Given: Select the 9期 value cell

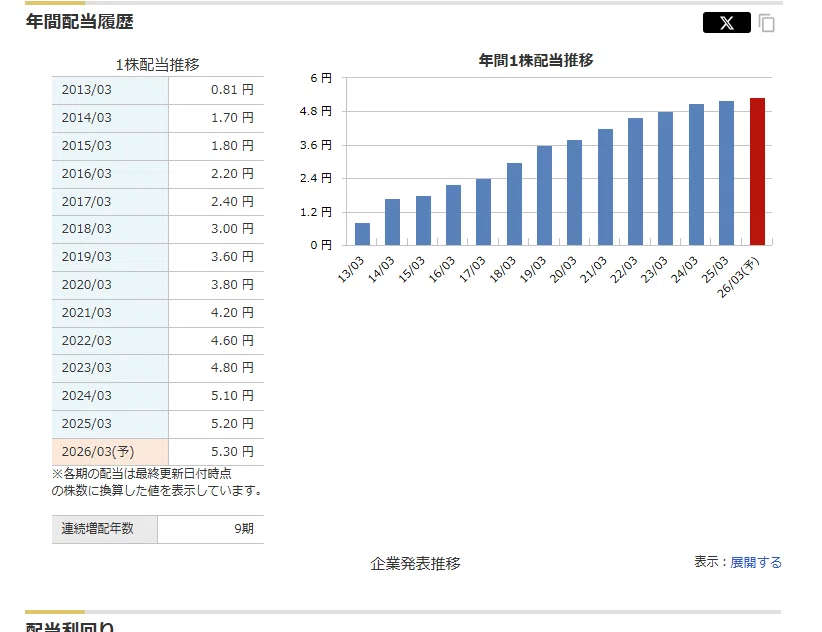Looking at the screenshot, I should [x=211, y=529].
